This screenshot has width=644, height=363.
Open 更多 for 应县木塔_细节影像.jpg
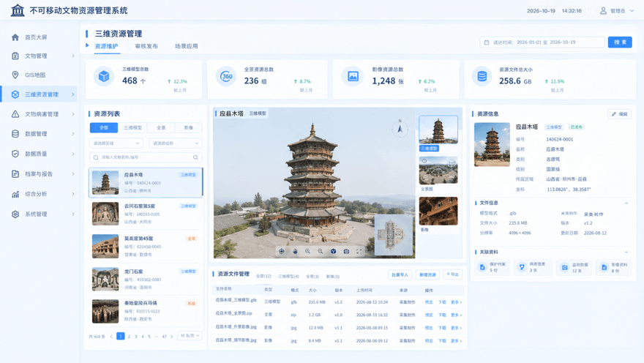point(456,341)
